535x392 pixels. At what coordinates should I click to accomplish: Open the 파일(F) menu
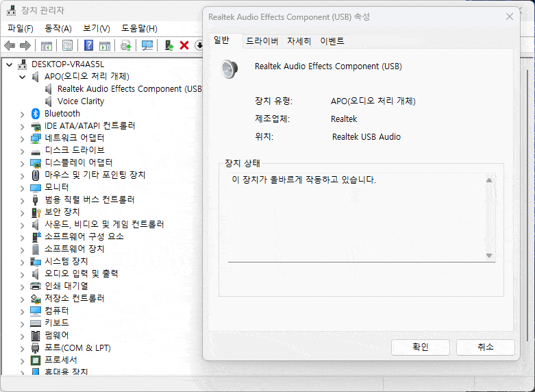[20, 28]
